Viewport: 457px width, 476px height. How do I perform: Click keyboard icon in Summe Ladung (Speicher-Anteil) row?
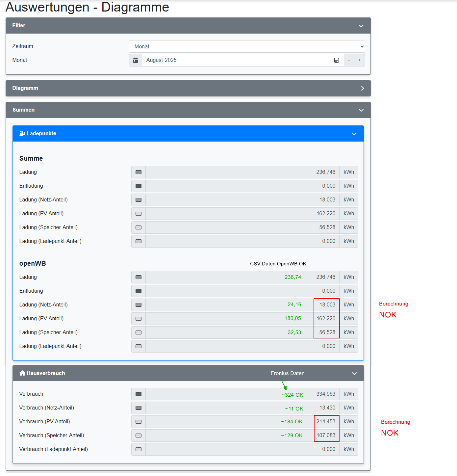[x=139, y=227]
